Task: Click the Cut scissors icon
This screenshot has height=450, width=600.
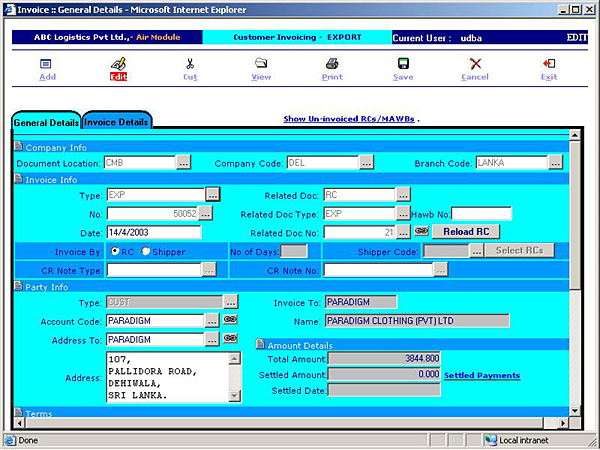Action: click(x=190, y=64)
